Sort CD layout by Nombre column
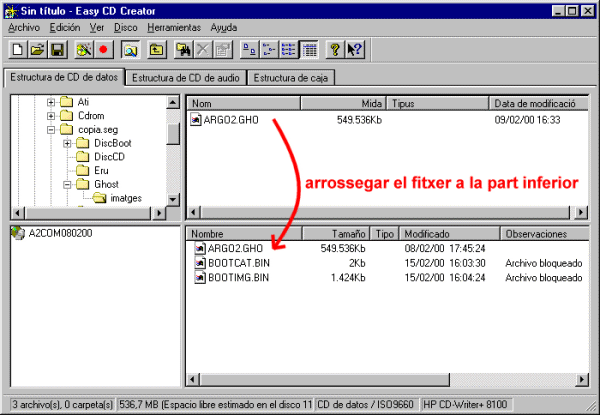The image size is (600, 415). (244, 234)
